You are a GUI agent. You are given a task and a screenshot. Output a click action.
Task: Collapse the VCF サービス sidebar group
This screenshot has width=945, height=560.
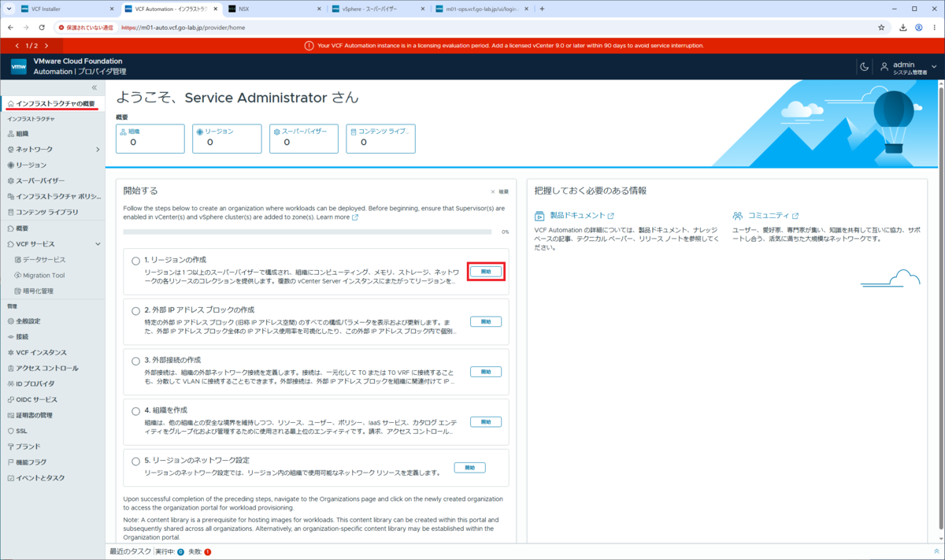[x=98, y=244]
